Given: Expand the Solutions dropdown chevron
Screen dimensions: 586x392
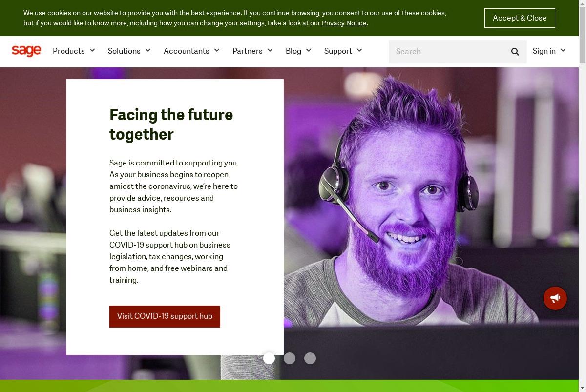Looking at the screenshot, I should click(x=148, y=50).
